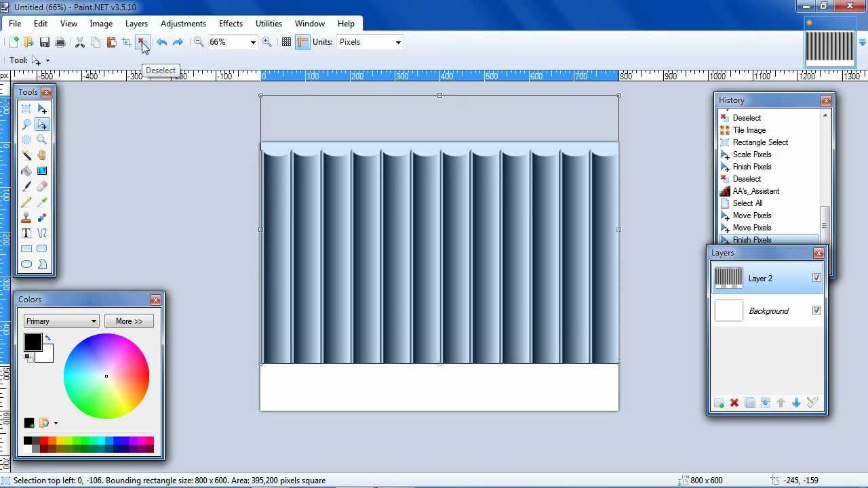
Task: Open layer properties icon
Action: [x=812, y=403]
